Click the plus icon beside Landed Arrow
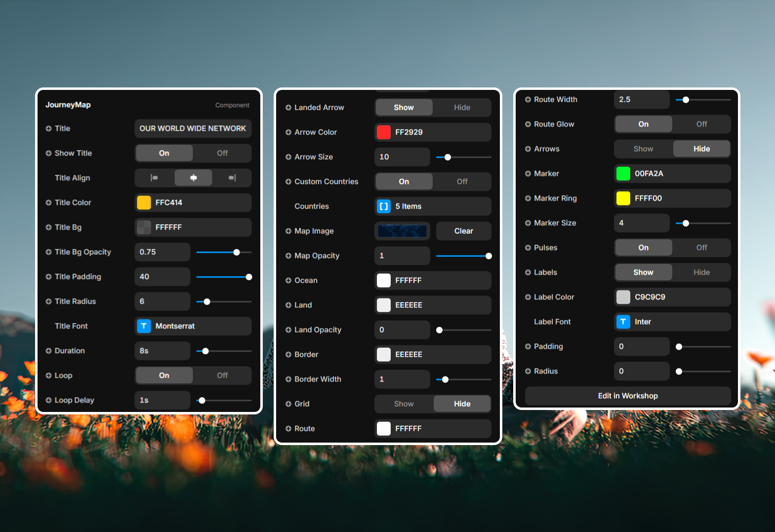Viewport: 775px width, 532px height. pos(288,108)
